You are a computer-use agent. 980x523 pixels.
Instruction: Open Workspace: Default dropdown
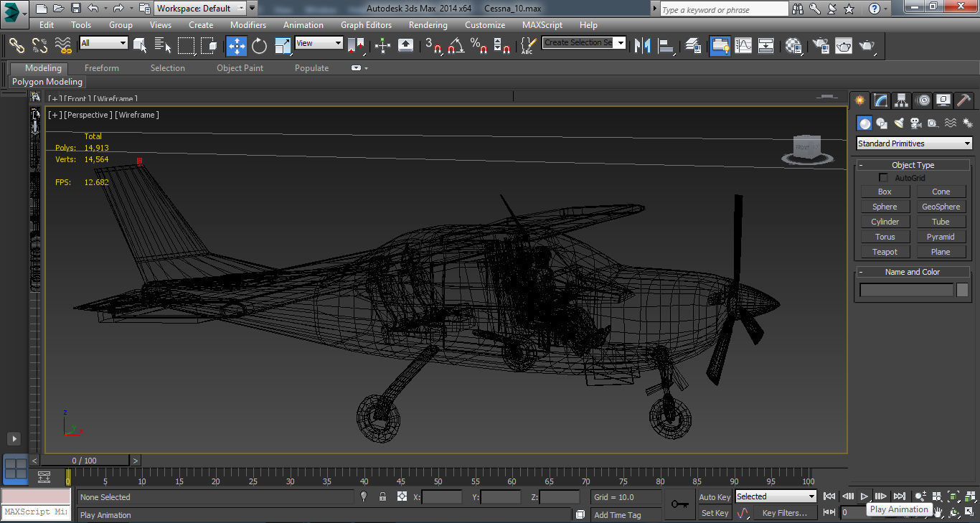[x=201, y=9]
